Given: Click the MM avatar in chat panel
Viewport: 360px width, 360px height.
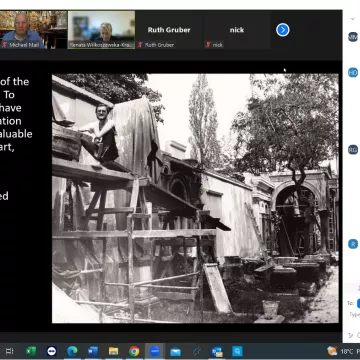Looking at the screenshot, I should (353, 37).
